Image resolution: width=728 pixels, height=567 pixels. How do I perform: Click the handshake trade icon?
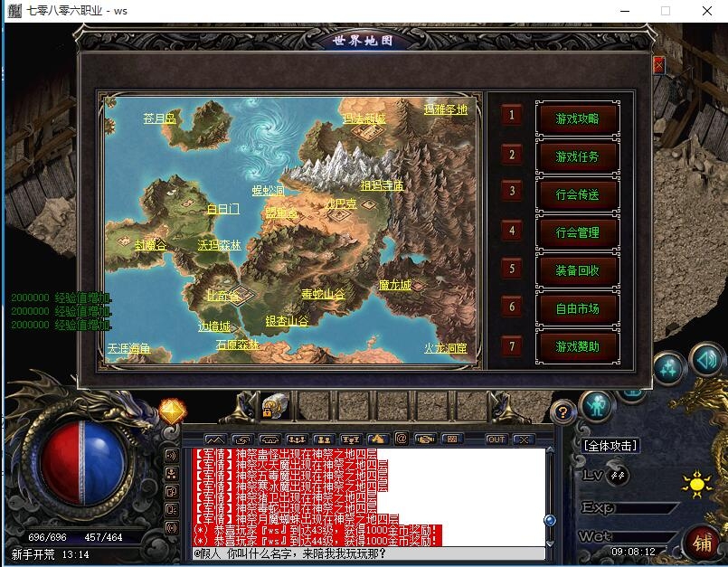click(x=425, y=439)
